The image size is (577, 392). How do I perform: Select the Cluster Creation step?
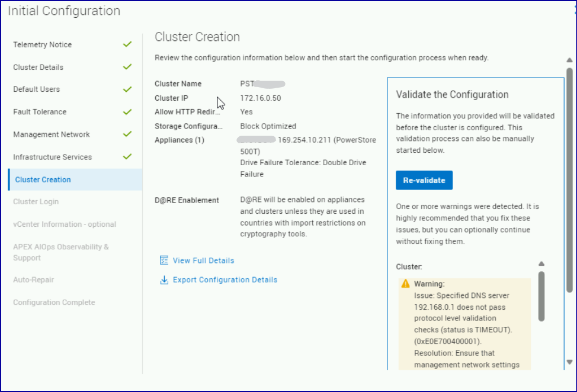(43, 179)
